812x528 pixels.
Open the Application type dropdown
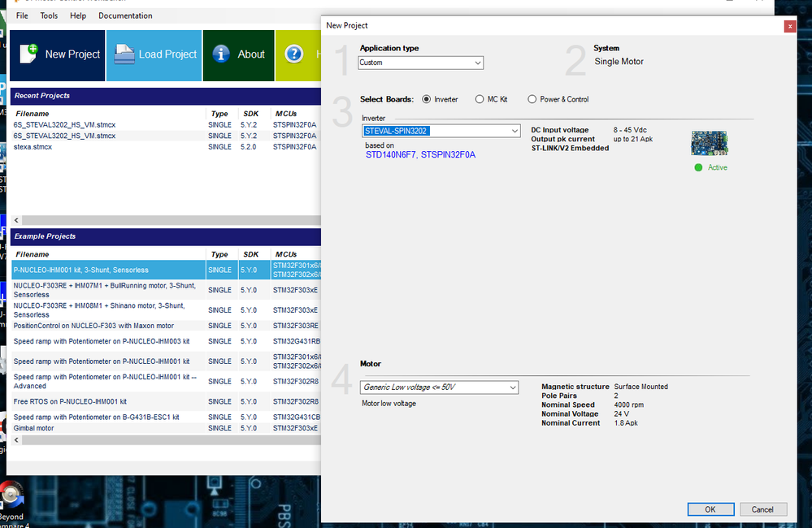(420, 63)
